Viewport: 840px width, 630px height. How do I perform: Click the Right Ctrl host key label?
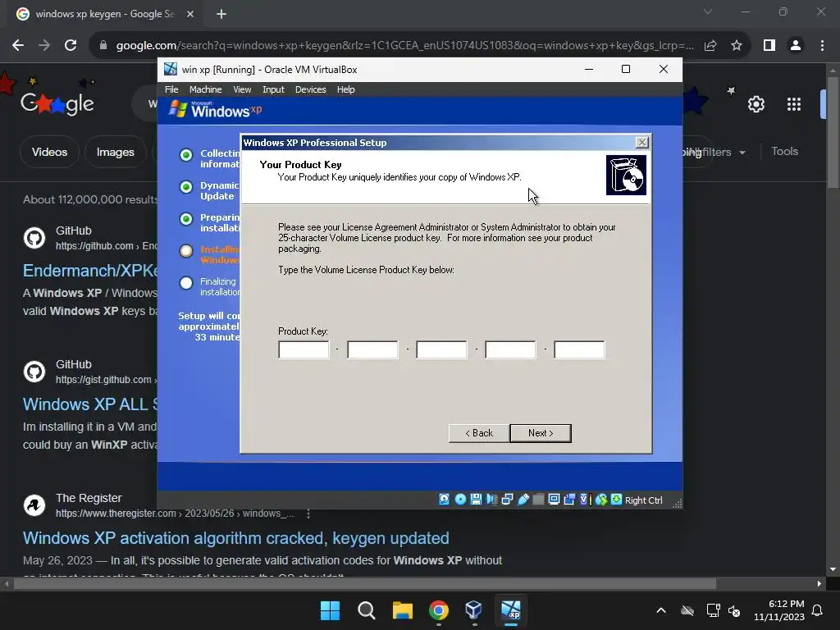[x=643, y=500]
